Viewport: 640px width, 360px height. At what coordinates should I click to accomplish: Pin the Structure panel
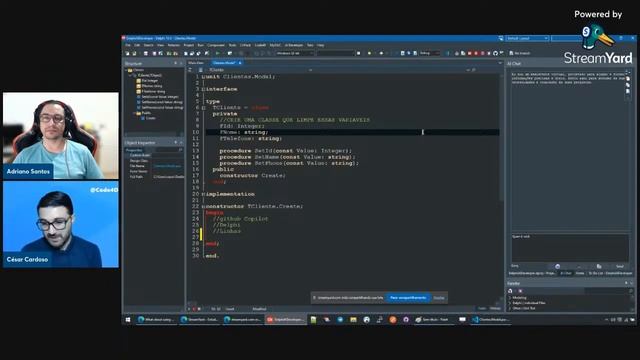(x=176, y=63)
